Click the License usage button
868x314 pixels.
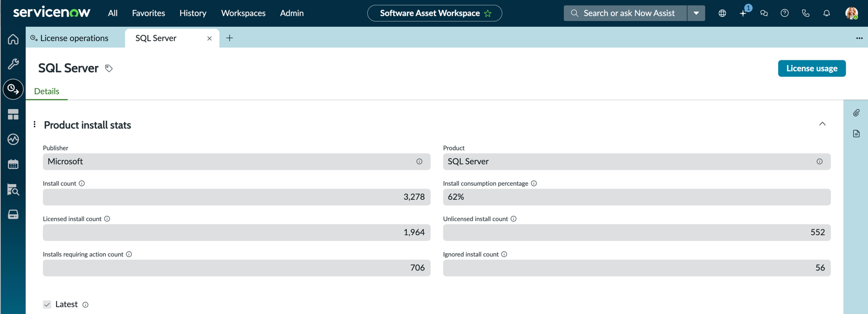pyautogui.click(x=812, y=68)
